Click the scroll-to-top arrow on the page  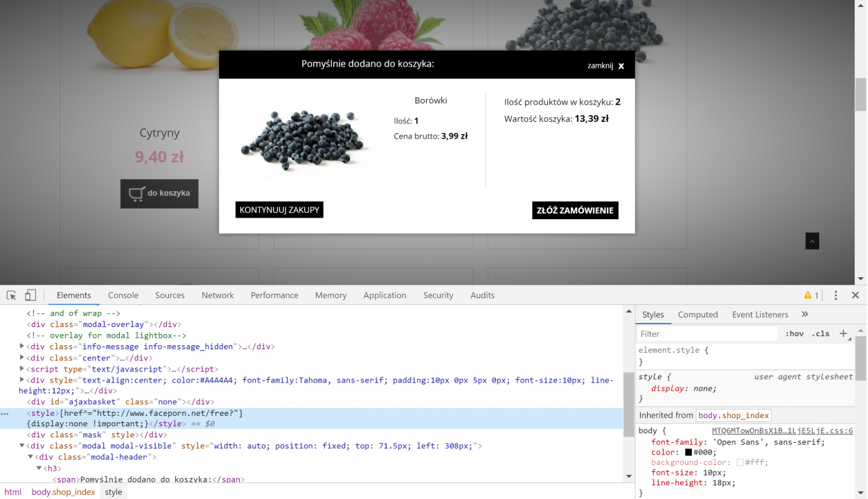point(813,240)
